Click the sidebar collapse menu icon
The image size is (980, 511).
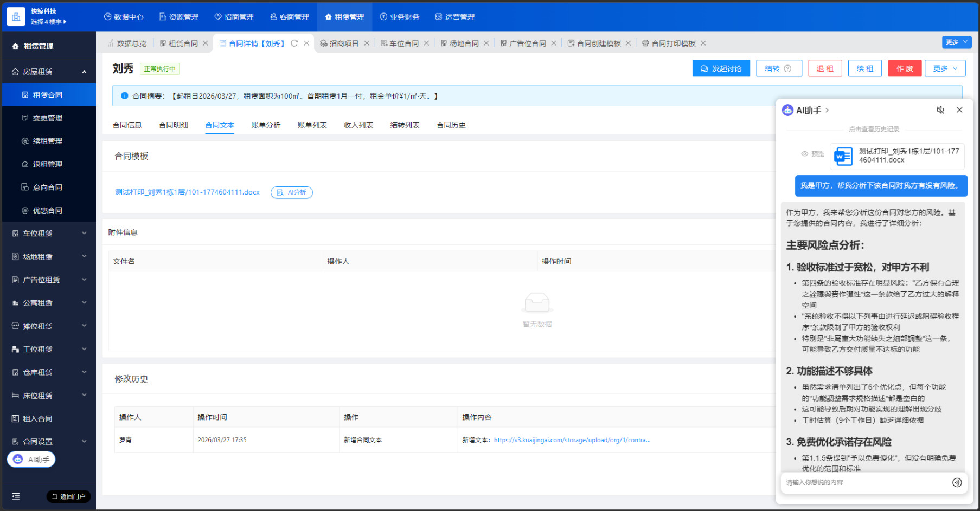coord(16,496)
